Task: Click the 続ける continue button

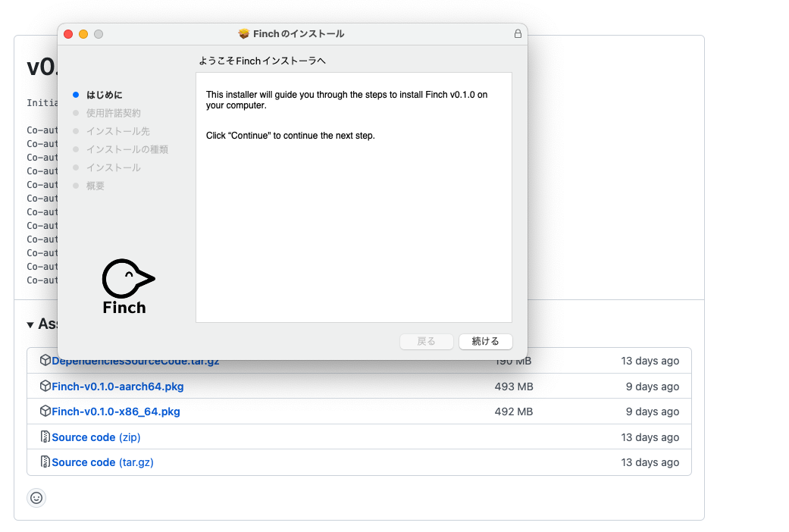Action: point(486,341)
